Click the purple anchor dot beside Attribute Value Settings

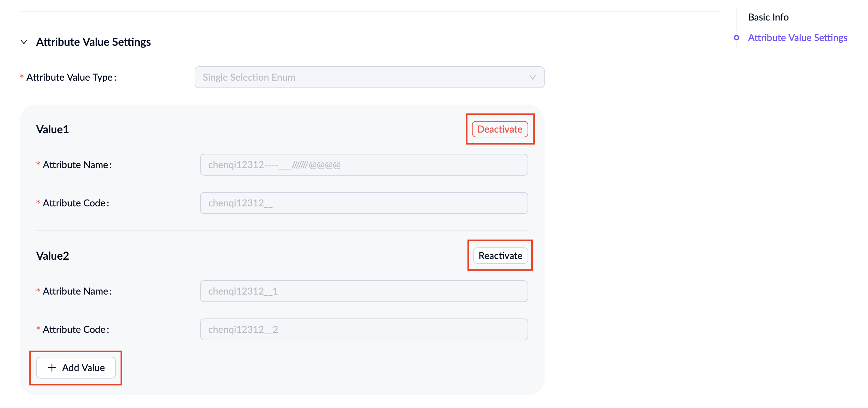click(x=737, y=38)
